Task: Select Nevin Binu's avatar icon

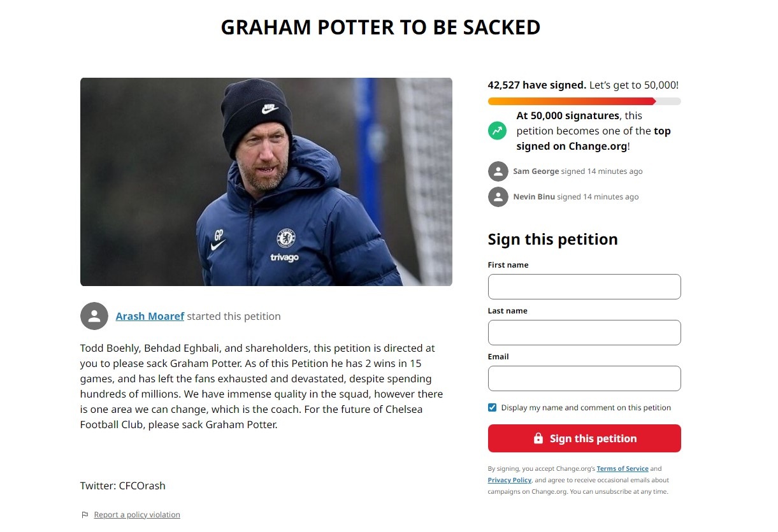Action: tap(498, 196)
